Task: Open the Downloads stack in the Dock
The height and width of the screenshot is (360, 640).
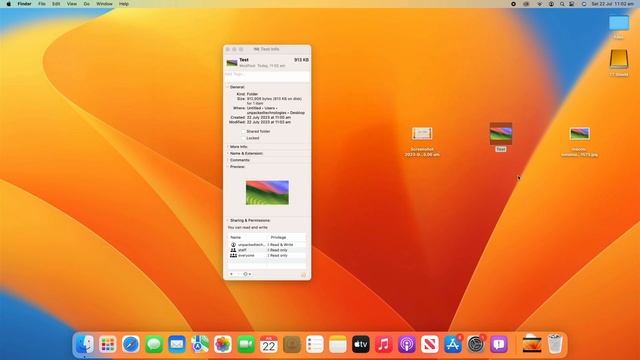Action: pos(532,344)
